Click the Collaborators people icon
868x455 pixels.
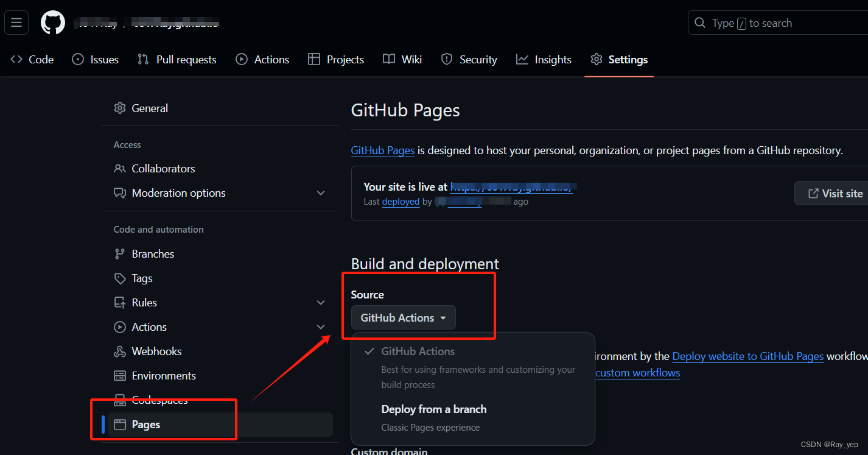click(120, 168)
